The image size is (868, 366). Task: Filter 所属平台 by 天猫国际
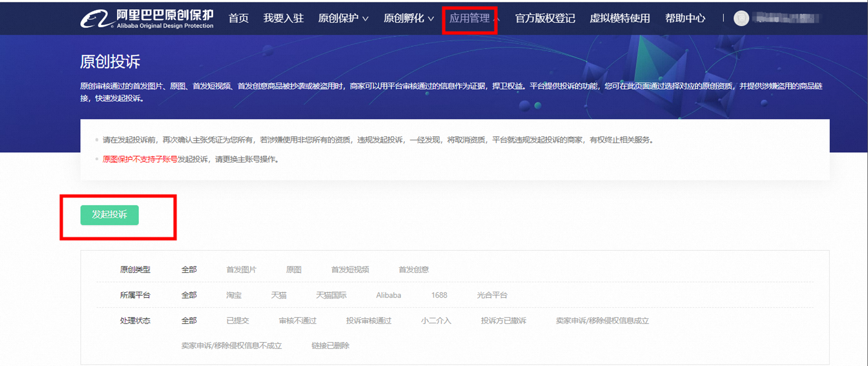tap(331, 295)
